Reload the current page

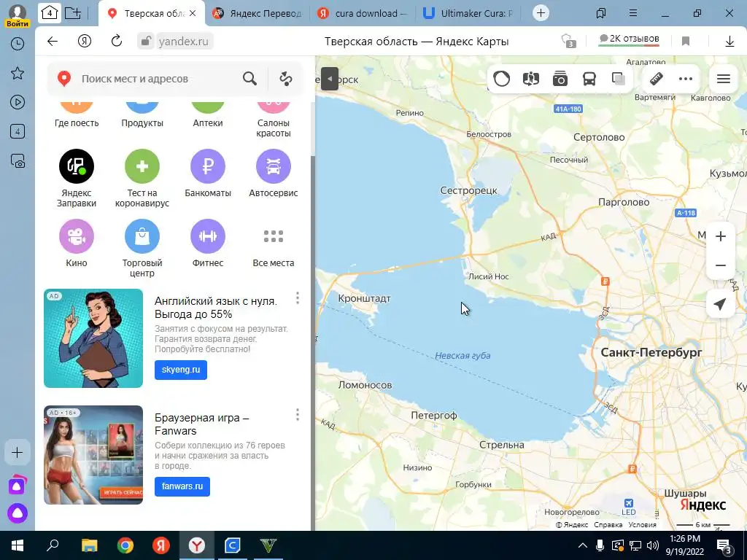117,42
